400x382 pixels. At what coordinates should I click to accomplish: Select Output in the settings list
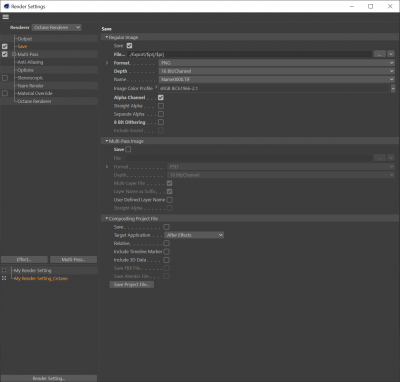tap(25, 39)
